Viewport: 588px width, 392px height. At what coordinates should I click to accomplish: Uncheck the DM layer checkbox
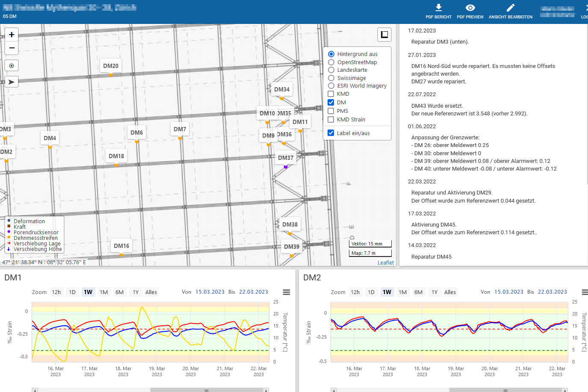click(331, 103)
